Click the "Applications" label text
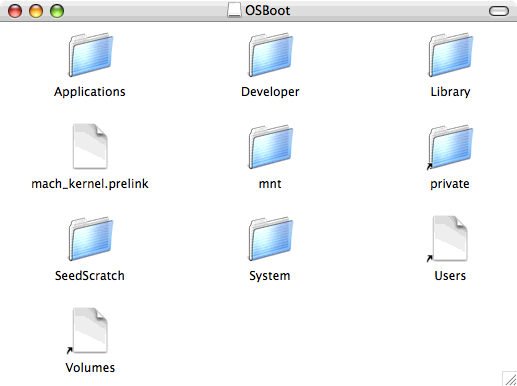The height and width of the screenshot is (386, 517). (x=90, y=92)
